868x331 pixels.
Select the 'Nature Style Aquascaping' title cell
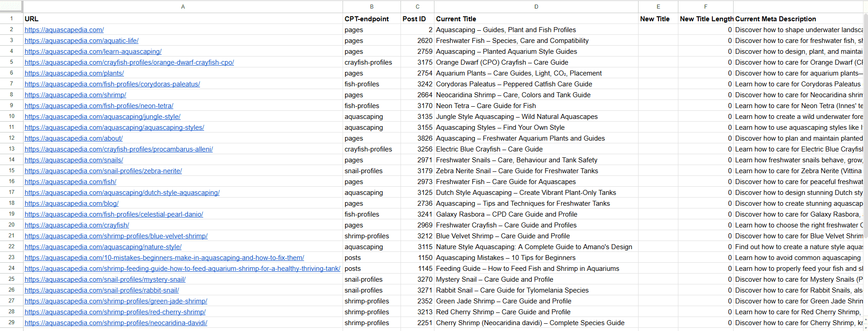click(536, 247)
